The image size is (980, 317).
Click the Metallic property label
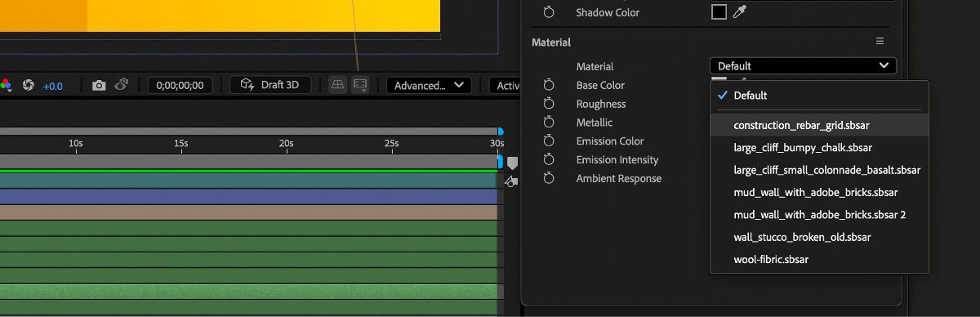[595, 123]
